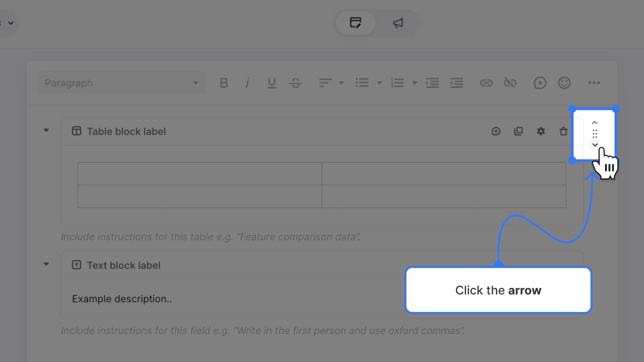
Task: Click the bottom-left table cell
Action: pos(200,197)
